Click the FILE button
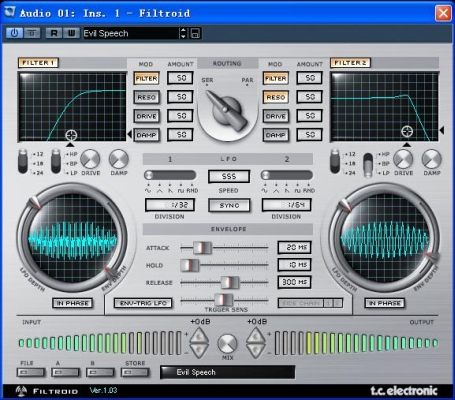This screenshot has height=400, width=455. point(31,372)
